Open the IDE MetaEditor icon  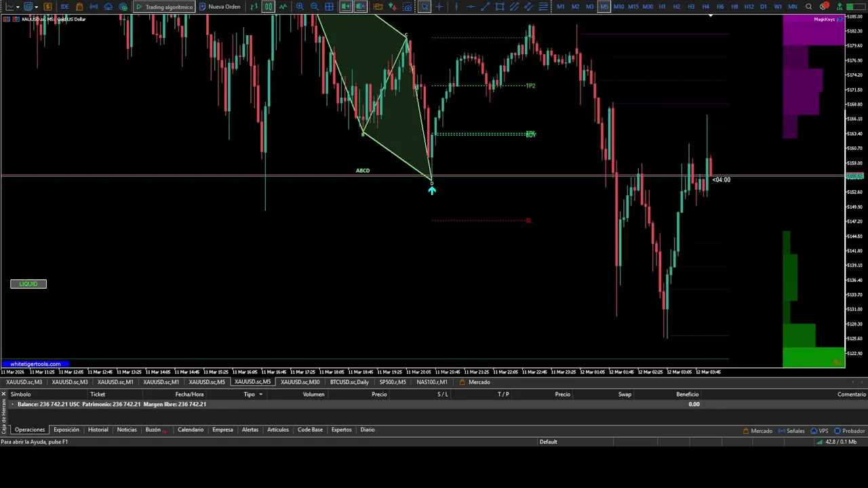(64, 7)
